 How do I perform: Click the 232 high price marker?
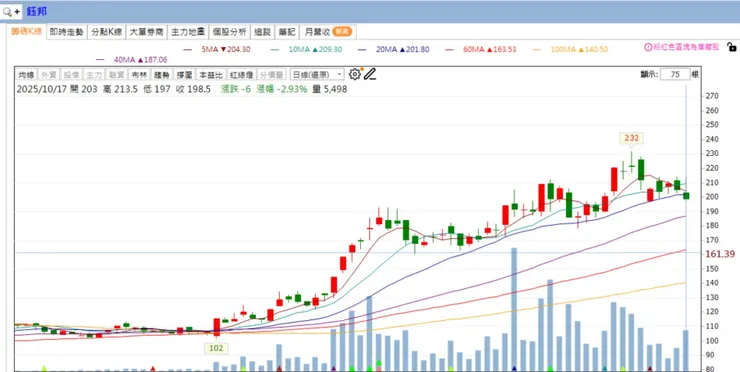pos(631,138)
